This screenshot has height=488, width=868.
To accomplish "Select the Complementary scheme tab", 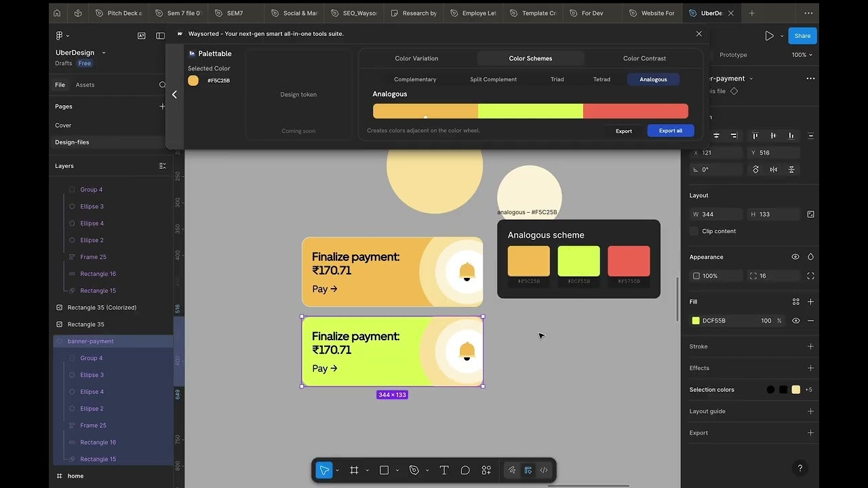I will 415,79.
